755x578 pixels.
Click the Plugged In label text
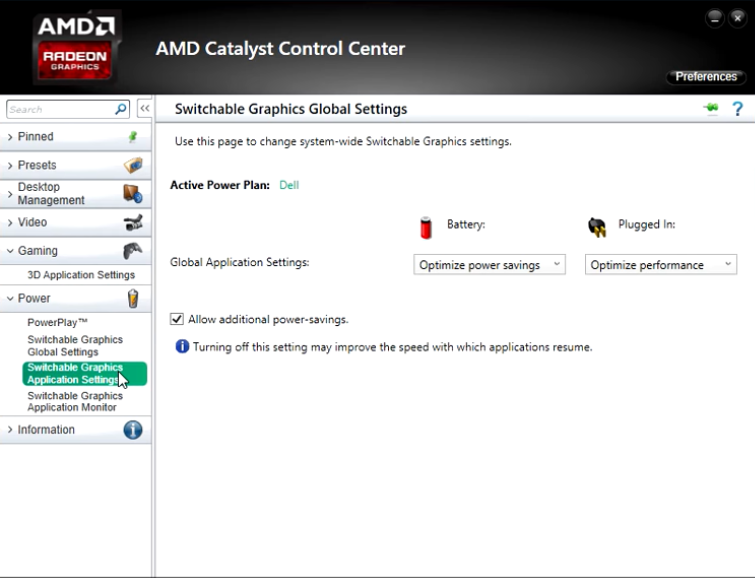647,224
